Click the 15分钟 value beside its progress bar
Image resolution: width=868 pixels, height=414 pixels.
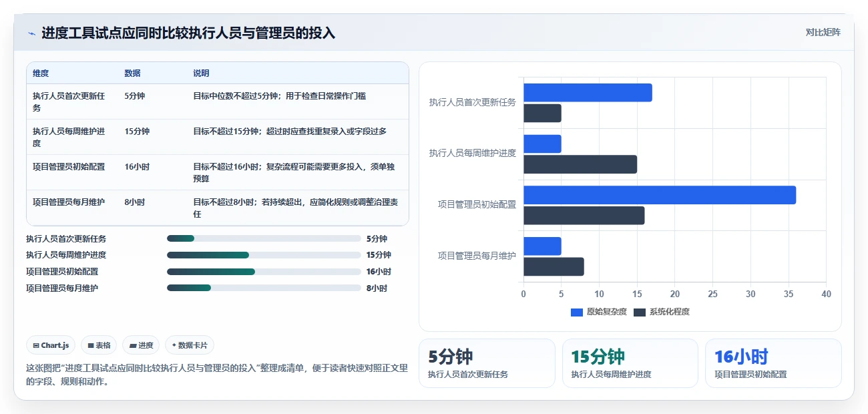tap(379, 255)
